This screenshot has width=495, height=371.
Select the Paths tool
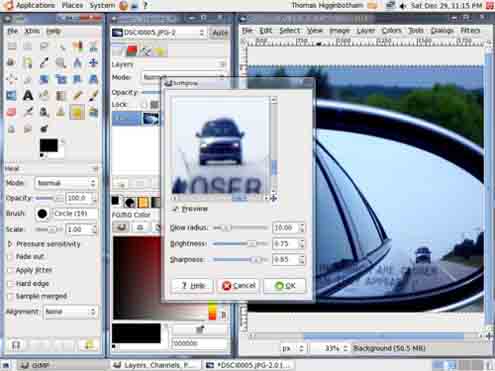[x=28, y=62]
